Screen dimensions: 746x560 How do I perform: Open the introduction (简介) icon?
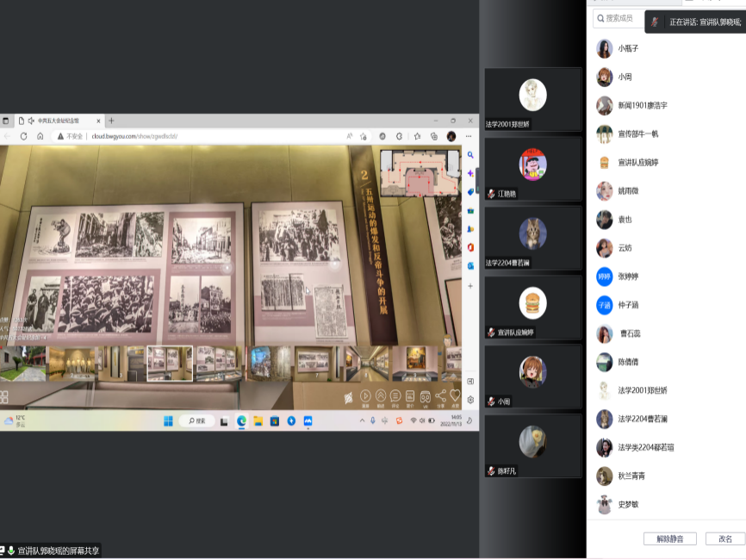(410, 396)
